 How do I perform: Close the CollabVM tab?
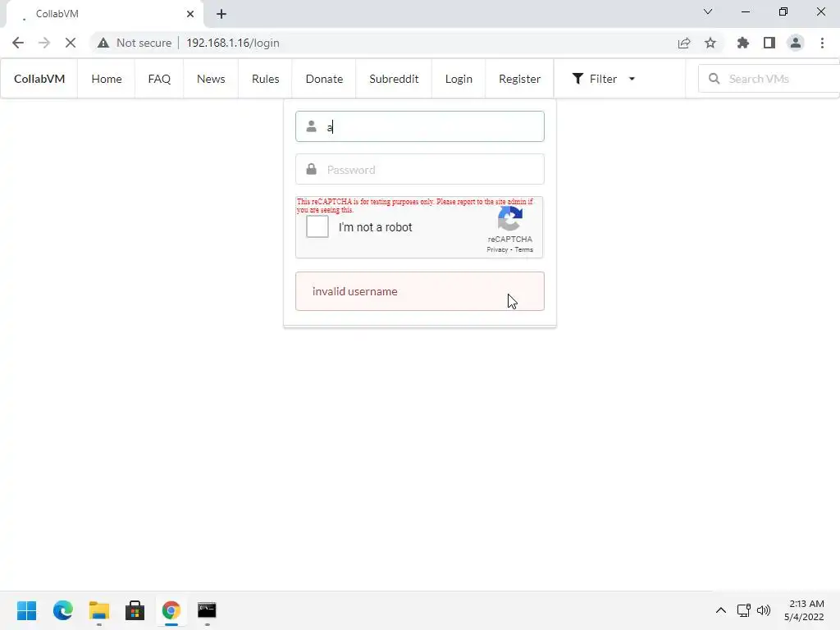pyautogui.click(x=190, y=14)
